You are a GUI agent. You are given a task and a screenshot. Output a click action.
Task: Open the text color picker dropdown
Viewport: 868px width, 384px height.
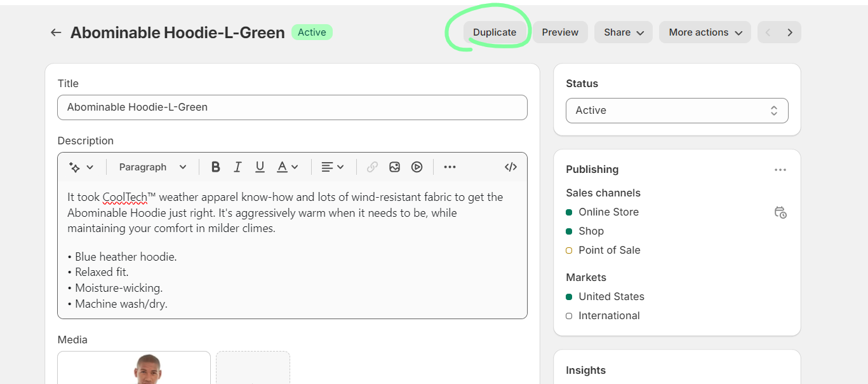[x=288, y=167]
